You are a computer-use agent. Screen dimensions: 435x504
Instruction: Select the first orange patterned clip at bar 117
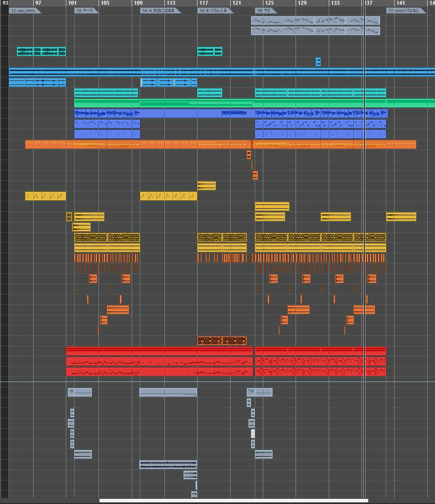pyautogui.click(x=210, y=340)
